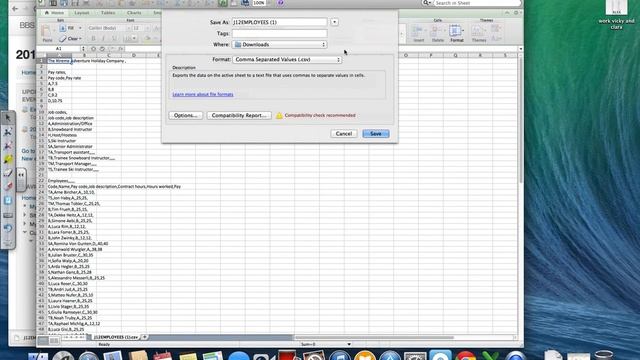640x360 pixels.
Task: Expand the file browser arrow beside Save As
Action: pyautogui.click(x=334, y=22)
